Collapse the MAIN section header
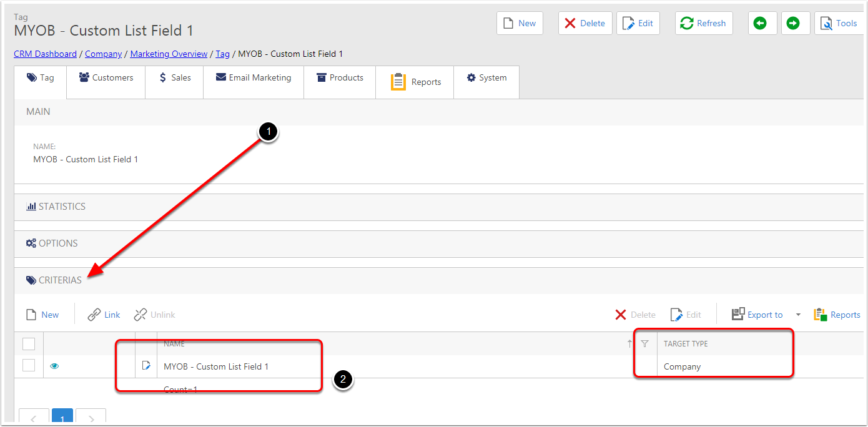868x427 pixels. tap(438, 112)
